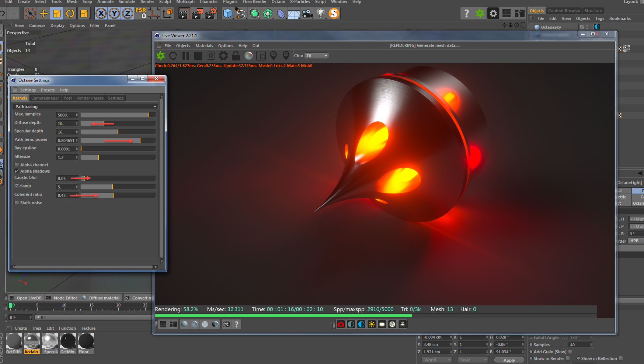This screenshot has height=364, width=644.
Task: Click the focus picker pin icon
Action: click(274, 56)
